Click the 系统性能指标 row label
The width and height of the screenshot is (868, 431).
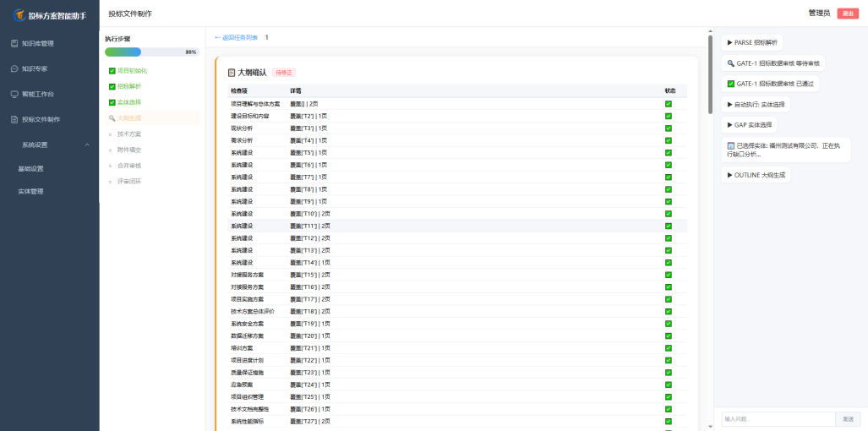(x=248, y=421)
